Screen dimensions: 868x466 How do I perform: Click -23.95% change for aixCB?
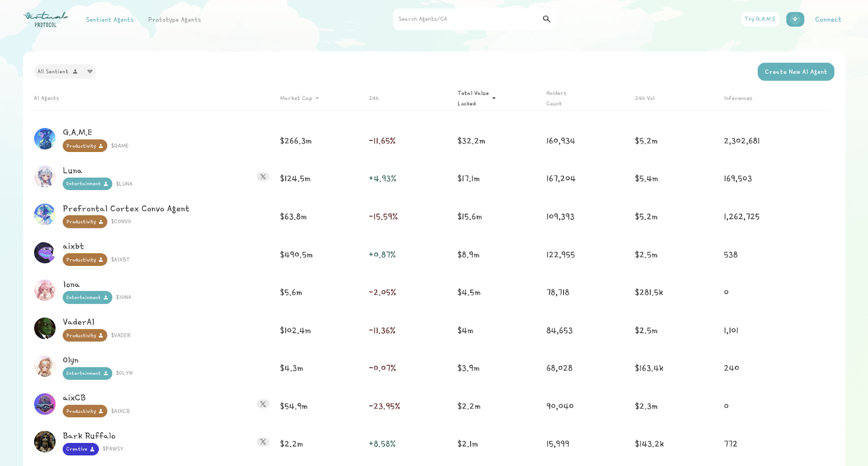[x=385, y=406]
